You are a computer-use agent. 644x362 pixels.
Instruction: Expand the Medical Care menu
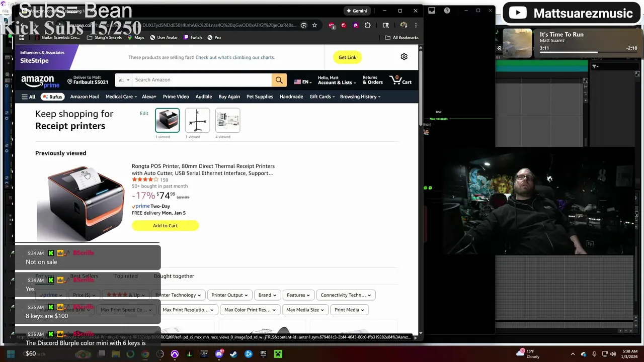pyautogui.click(x=121, y=97)
